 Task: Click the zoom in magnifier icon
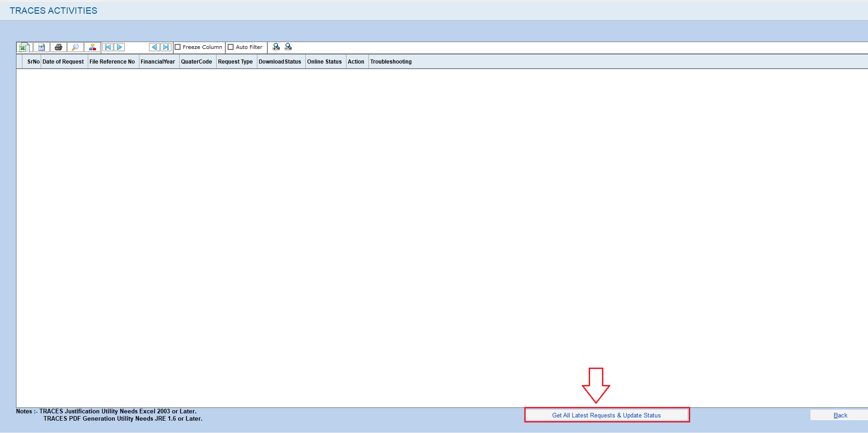click(276, 47)
